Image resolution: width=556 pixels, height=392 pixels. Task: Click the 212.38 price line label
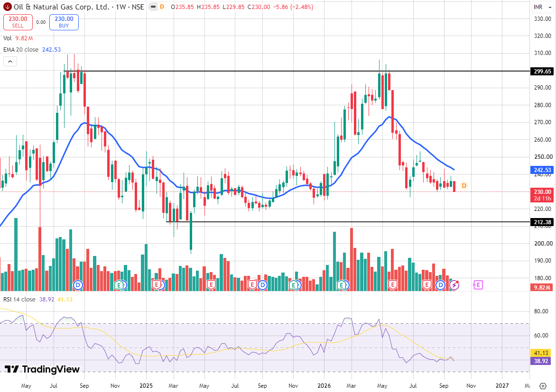click(x=542, y=222)
